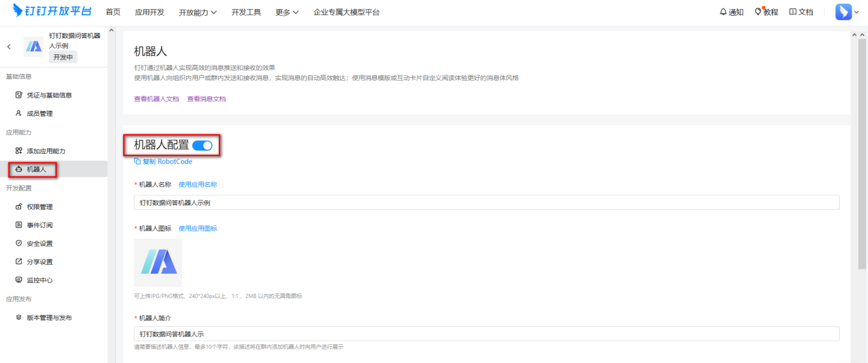
Task: Open the notification bell icon
Action: (x=723, y=12)
